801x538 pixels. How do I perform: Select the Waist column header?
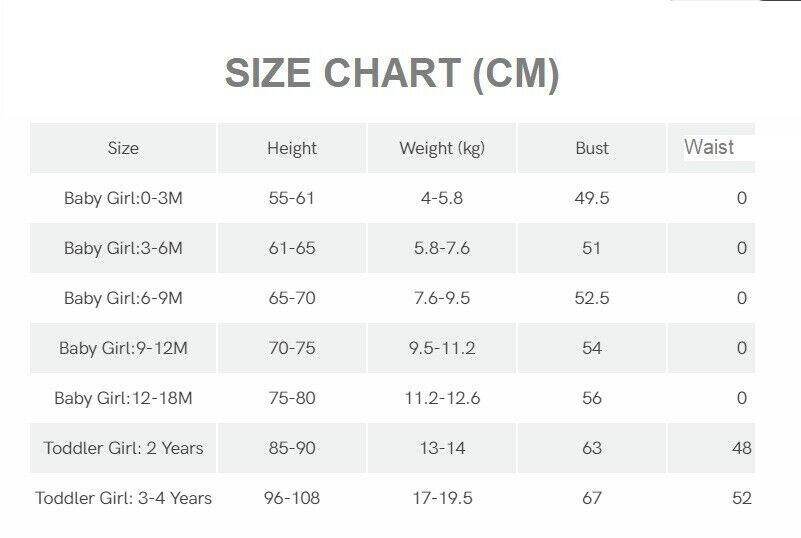pos(709,147)
